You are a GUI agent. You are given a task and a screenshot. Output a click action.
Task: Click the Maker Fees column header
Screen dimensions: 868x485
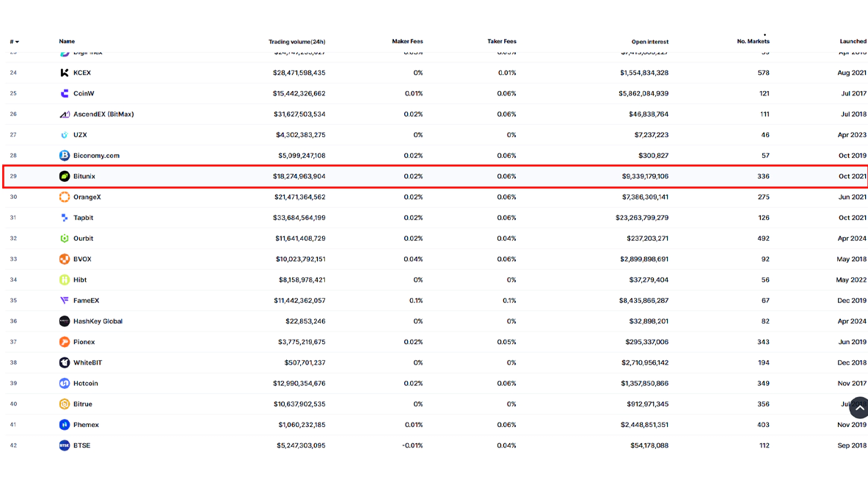[x=407, y=42]
